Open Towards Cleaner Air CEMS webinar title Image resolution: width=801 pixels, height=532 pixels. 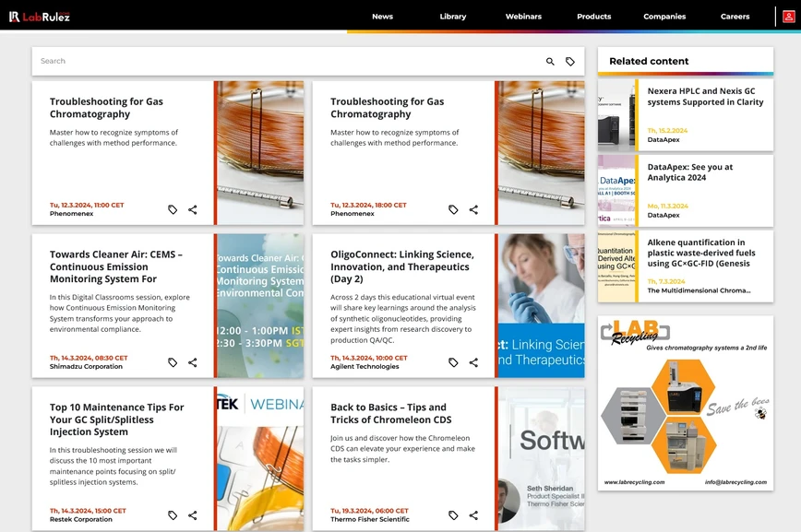coord(116,266)
